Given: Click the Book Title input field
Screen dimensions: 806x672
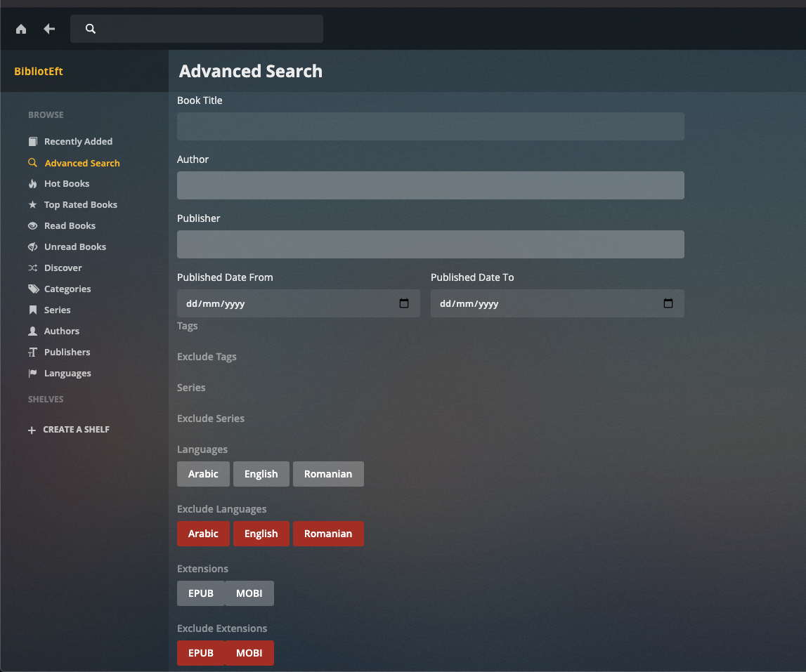Looking at the screenshot, I should click(x=431, y=126).
